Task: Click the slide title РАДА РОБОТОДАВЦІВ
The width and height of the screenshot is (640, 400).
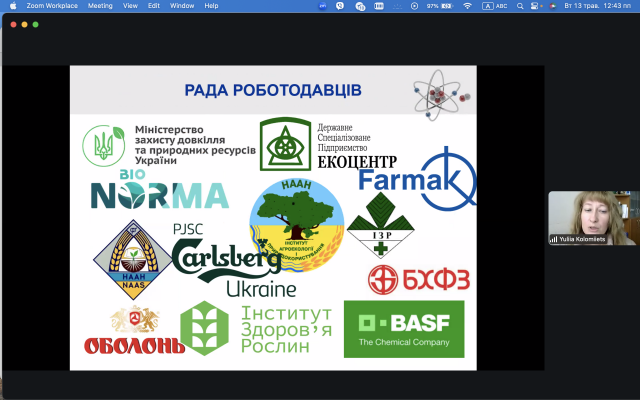Action: (273, 90)
